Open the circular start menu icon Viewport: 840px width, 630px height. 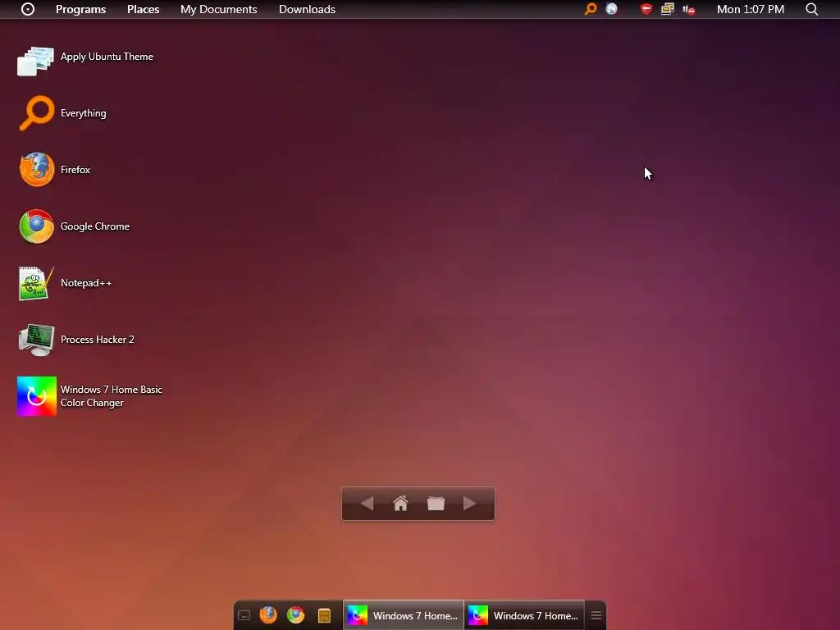[x=28, y=9]
